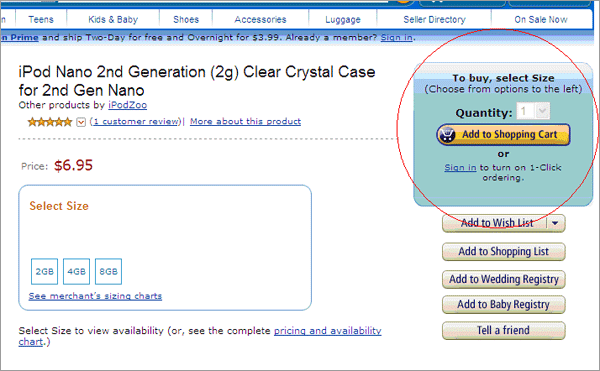The image size is (600, 371).
Task: Click the Tell a friend button
Action: [504, 330]
